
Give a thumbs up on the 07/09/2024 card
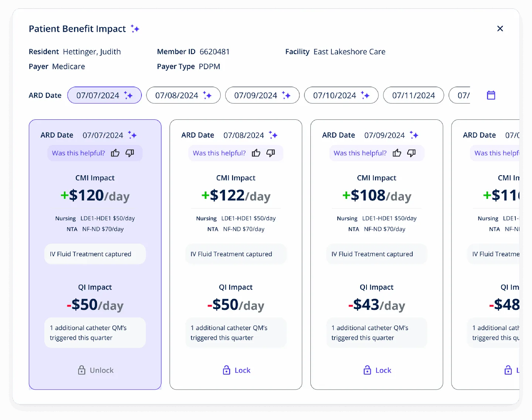(397, 153)
